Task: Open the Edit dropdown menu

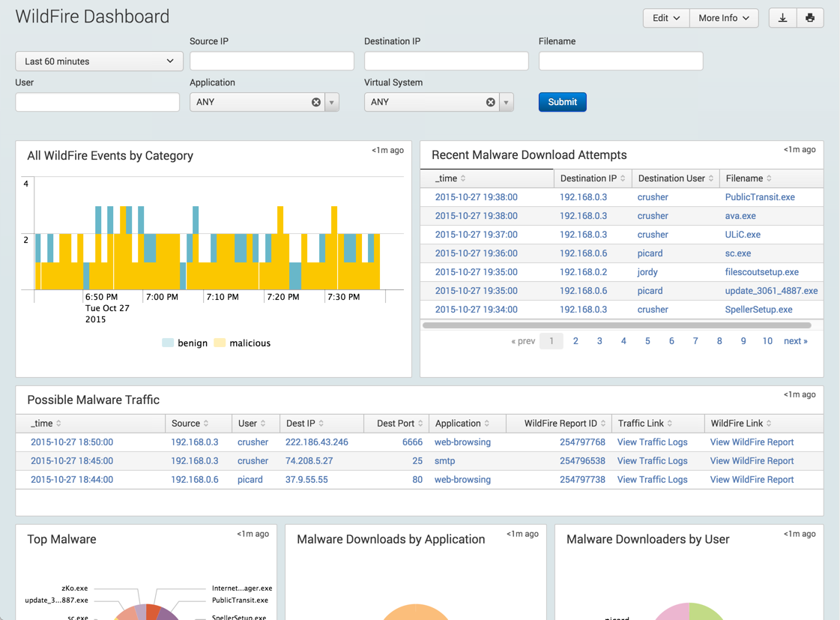Action: (666, 18)
